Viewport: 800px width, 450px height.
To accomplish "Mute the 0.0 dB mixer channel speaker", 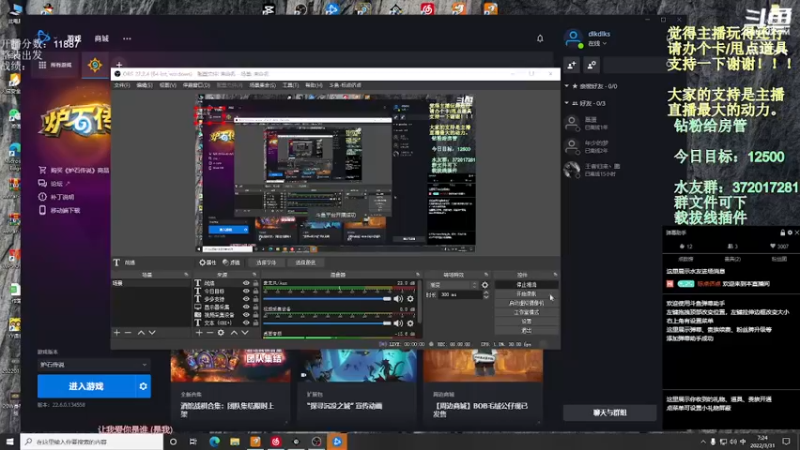I will pyautogui.click(x=398, y=323).
